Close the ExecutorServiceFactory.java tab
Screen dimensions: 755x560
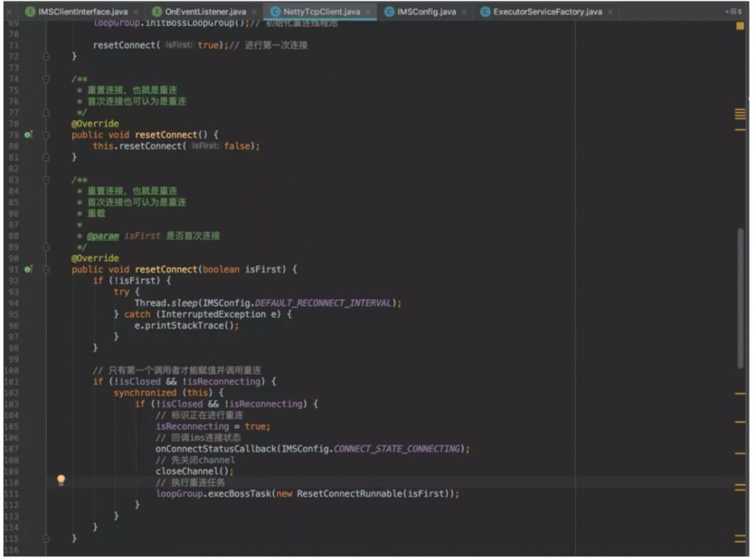click(610, 12)
